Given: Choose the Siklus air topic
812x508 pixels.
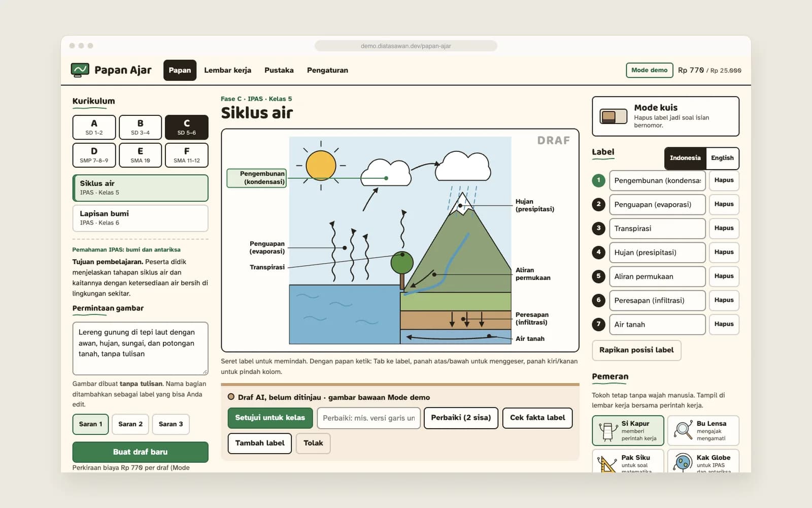Looking at the screenshot, I should [x=140, y=187].
